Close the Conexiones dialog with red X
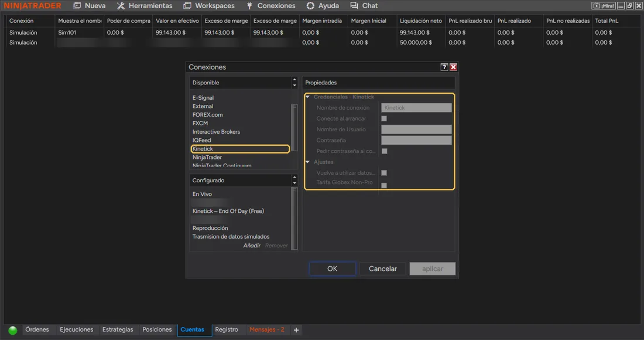The image size is (644, 340). pyautogui.click(x=453, y=67)
